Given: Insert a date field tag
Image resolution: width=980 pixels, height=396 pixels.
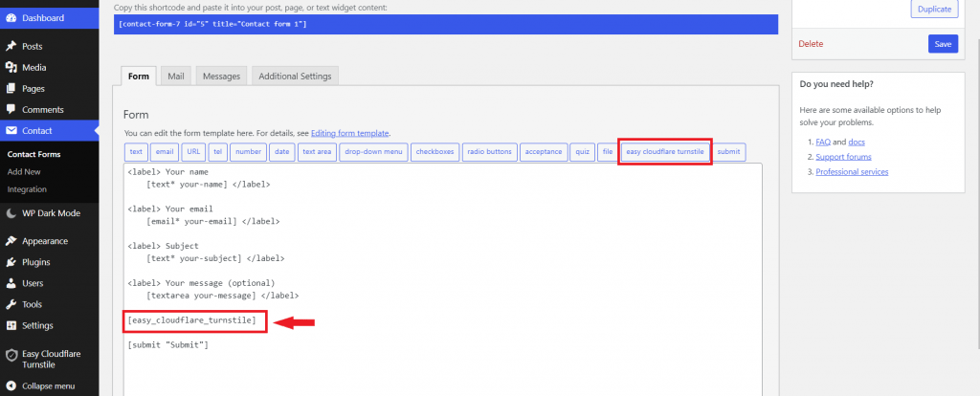Looking at the screenshot, I should point(282,152).
